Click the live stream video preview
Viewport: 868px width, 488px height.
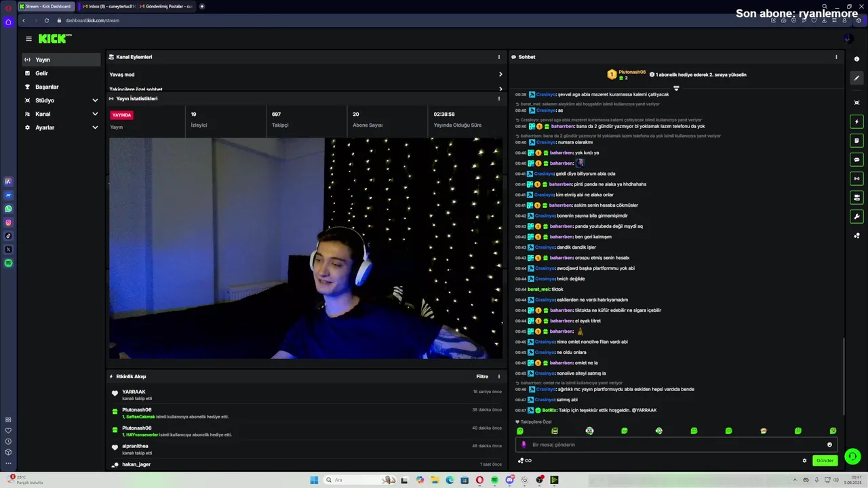(x=306, y=248)
